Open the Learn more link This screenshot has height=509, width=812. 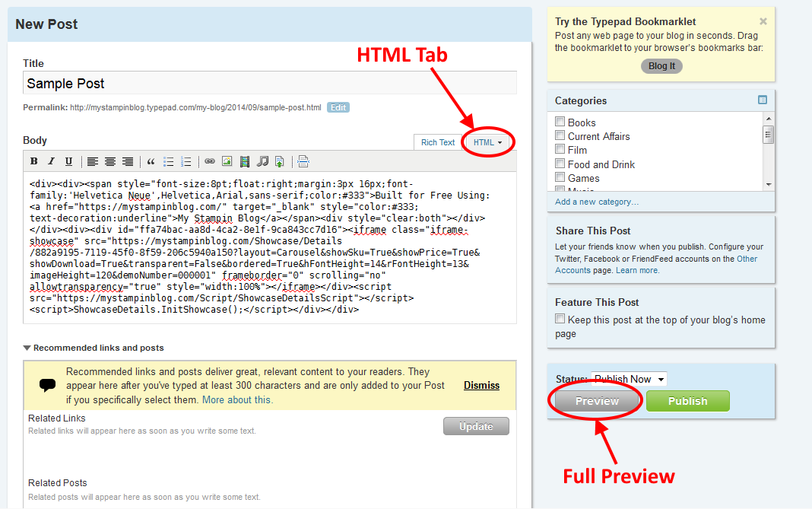click(637, 270)
